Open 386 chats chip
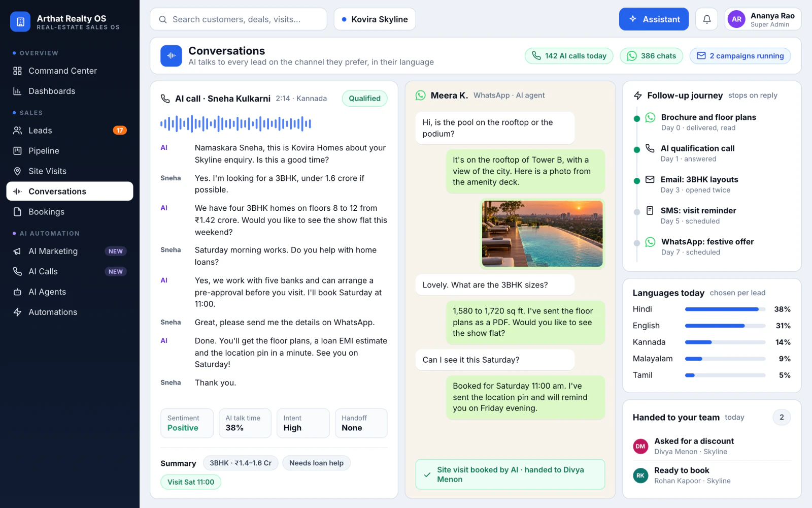This screenshot has width=812, height=508. [x=651, y=56]
